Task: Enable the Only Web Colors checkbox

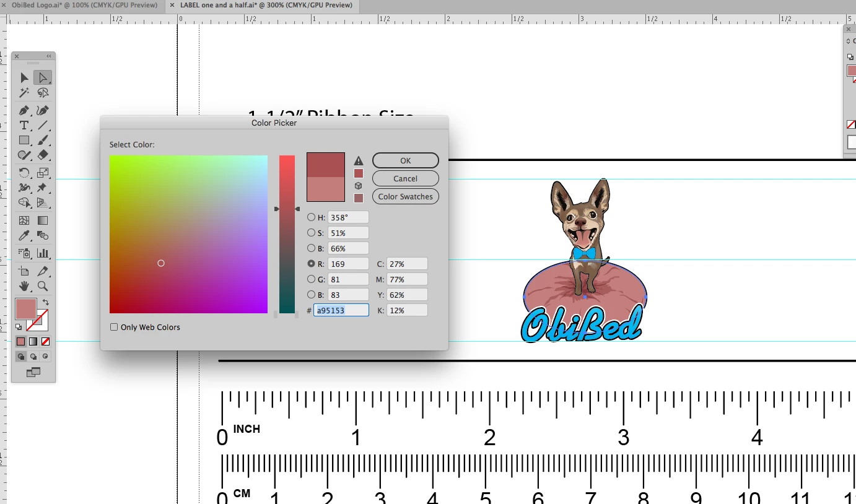Action: point(114,327)
